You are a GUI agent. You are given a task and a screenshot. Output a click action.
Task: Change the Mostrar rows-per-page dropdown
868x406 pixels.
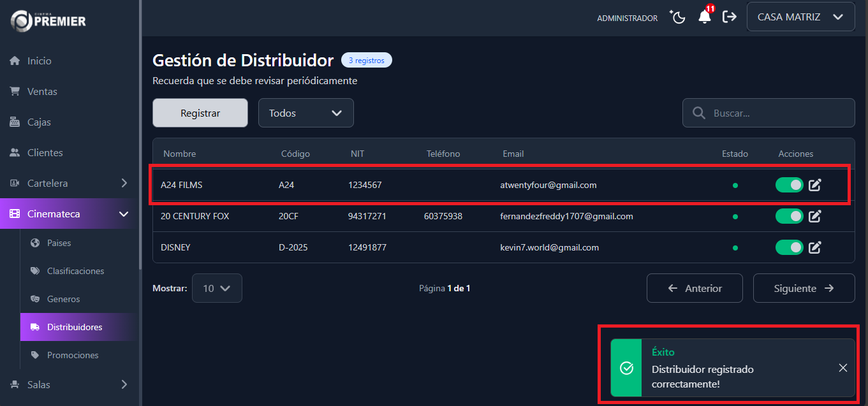pos(217,288)
